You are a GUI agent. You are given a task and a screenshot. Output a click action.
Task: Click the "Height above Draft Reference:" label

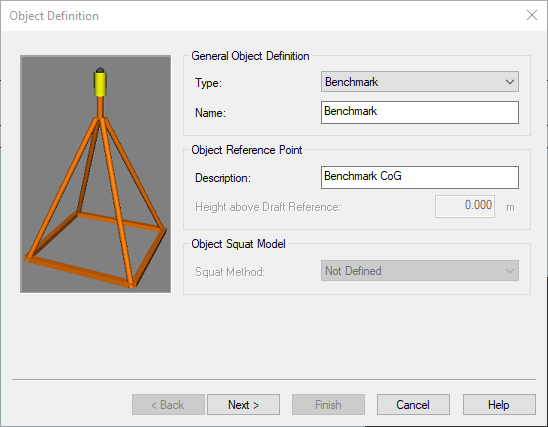(268, 207)
